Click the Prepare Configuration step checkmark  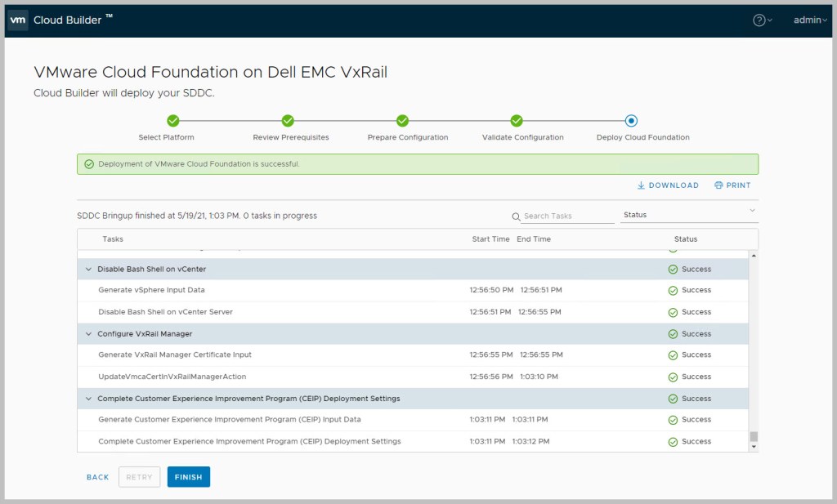pyautogui.click(x=402, y=121)
